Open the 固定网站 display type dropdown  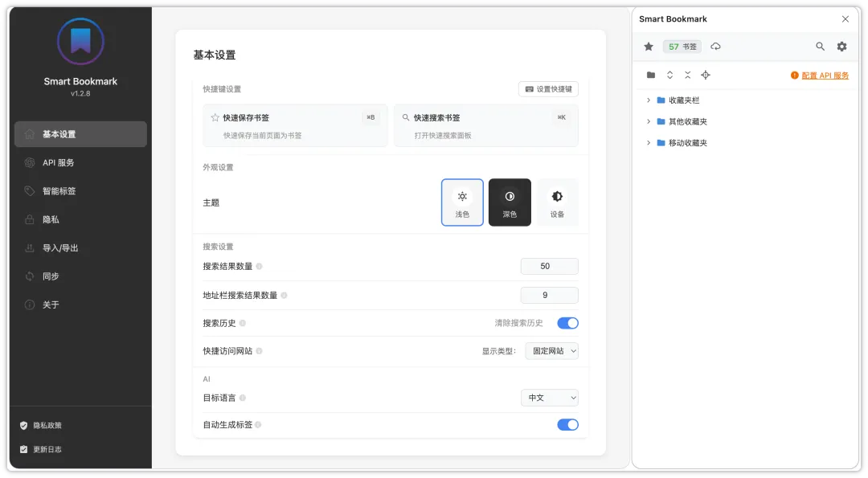point(551,351)
